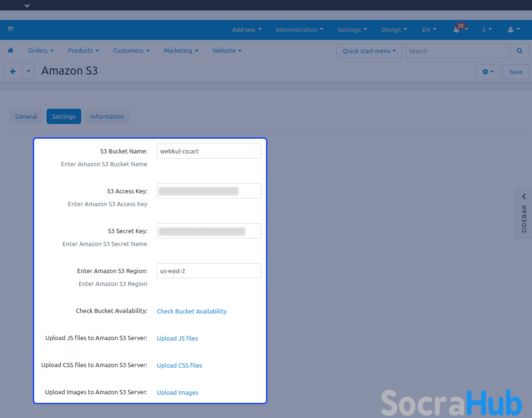
Task: Open the Customers menu
Action: 131,50
